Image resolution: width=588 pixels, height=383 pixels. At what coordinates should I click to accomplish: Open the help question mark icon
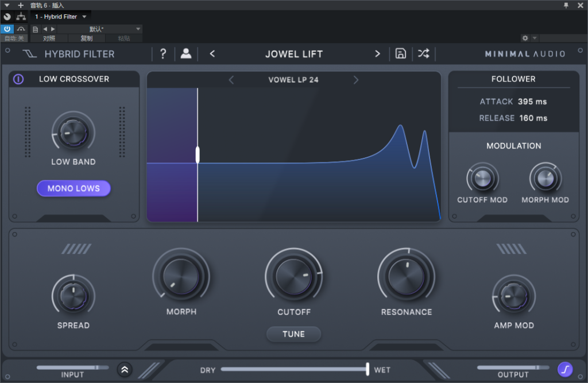[163, 54]
